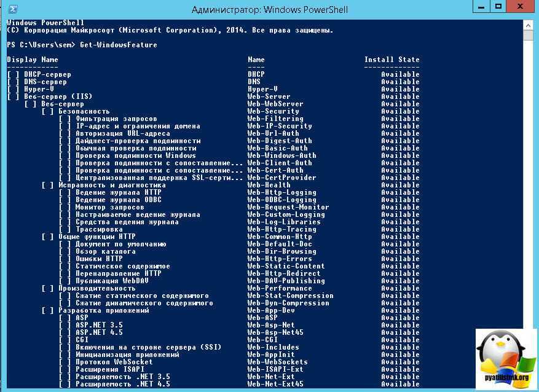539x392 pixels.
Task: Click the PowerShell icon in the title bar
Action: (x=12, y=9)
